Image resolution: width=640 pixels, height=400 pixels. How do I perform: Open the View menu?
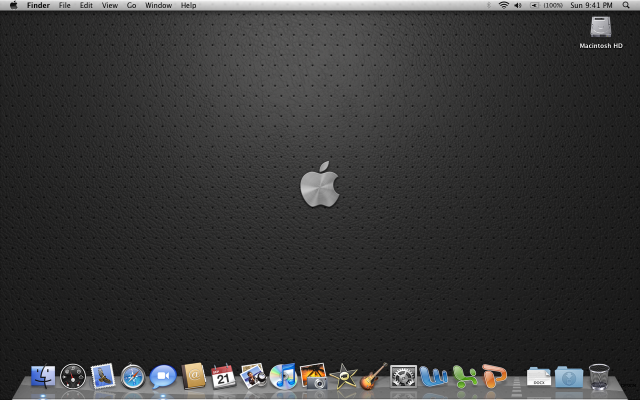110,5
